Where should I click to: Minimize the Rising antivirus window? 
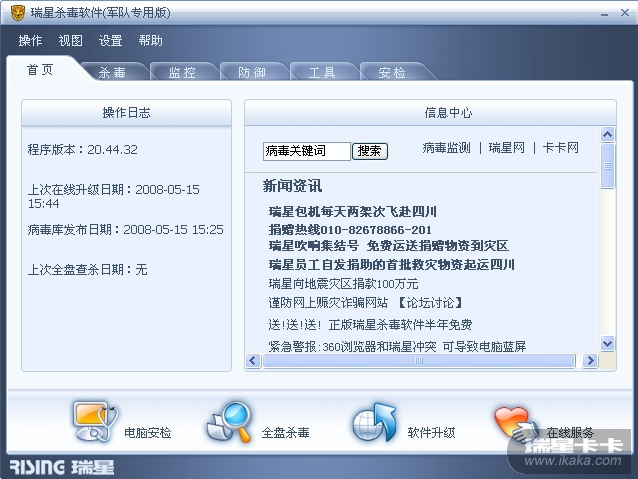[x=605, y=14]
